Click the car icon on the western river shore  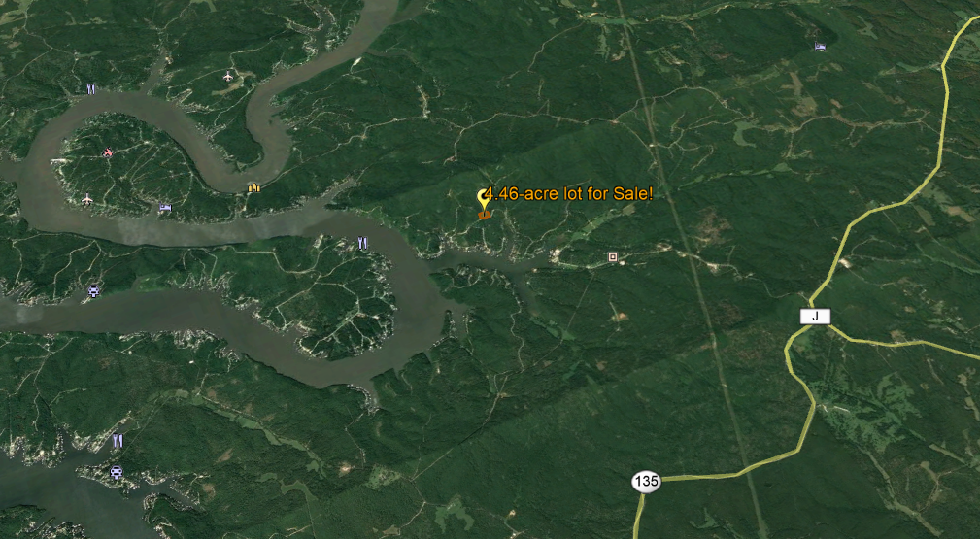(x=94, y=290)
